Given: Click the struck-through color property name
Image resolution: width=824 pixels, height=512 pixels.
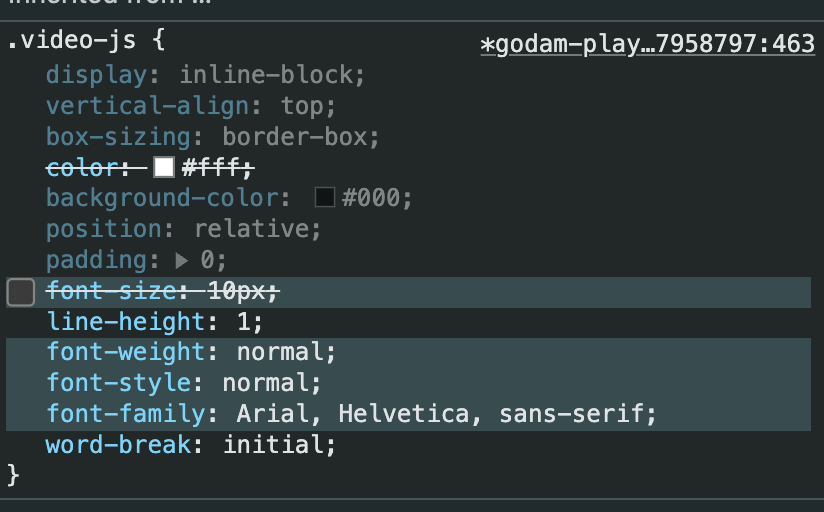Looking at the screenshot, I should [83, 167].
